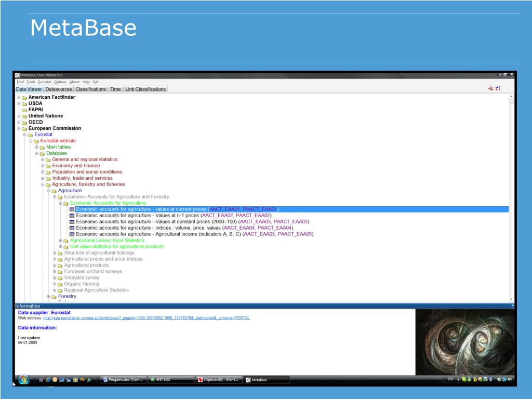532x399 pixels.
Task: Click the fractal image in Information panel
Action: coord(465,342)
